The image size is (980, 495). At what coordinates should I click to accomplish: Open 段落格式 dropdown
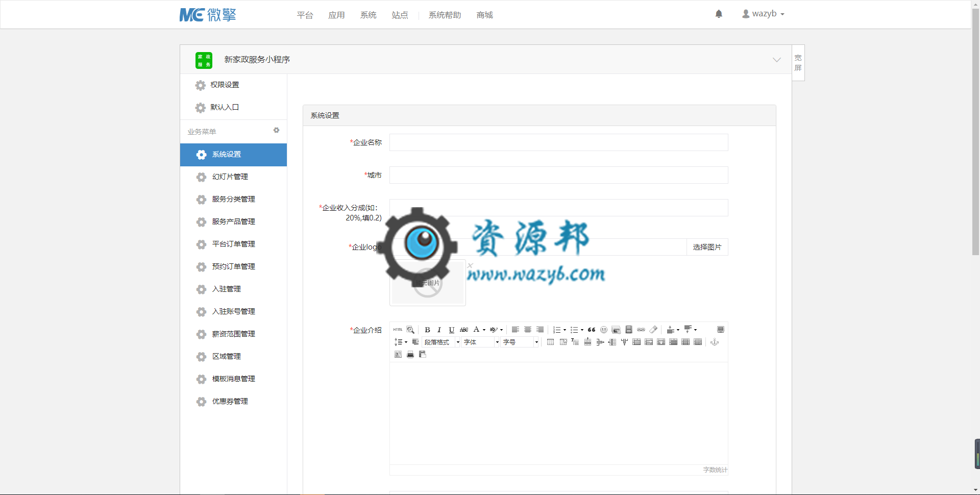click(442, 342)
